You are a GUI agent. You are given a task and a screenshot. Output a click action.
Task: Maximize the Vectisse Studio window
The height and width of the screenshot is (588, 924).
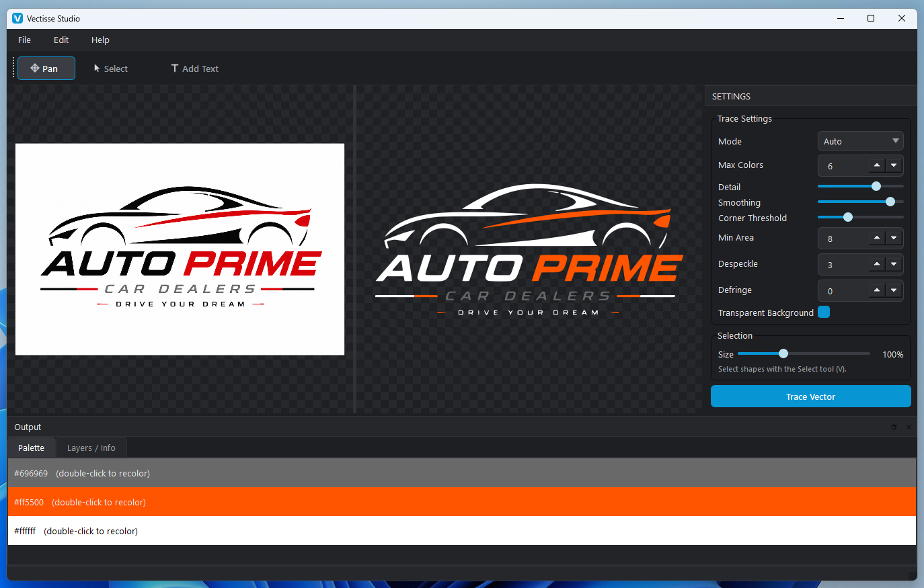(x=871, y=18)
